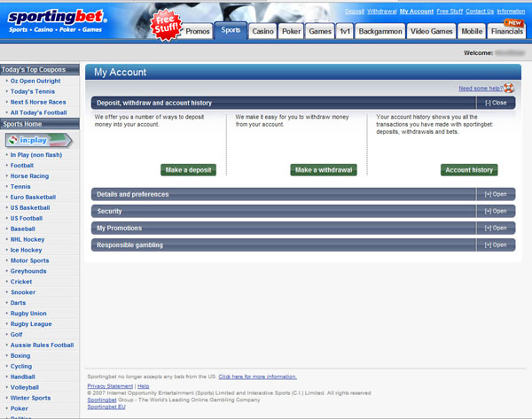Open the Casino tab
Viewport: 532px width, 419px height.
(262, 31)
